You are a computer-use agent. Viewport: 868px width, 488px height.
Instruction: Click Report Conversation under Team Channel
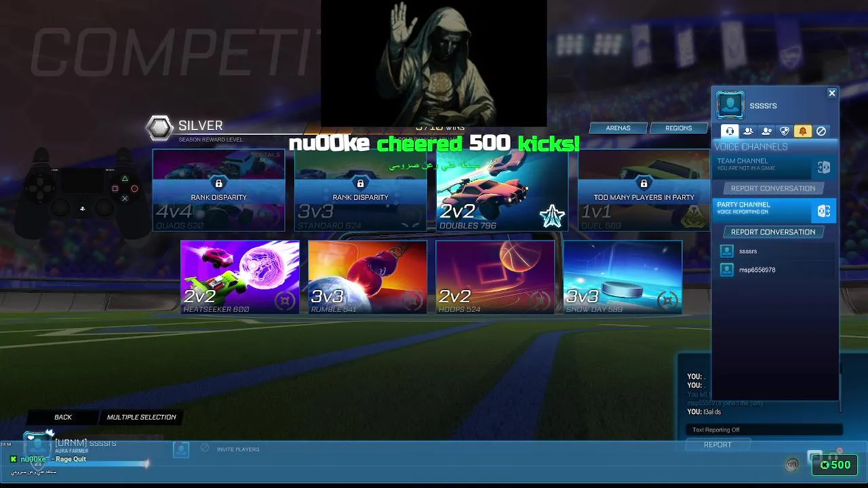(773, 188)
